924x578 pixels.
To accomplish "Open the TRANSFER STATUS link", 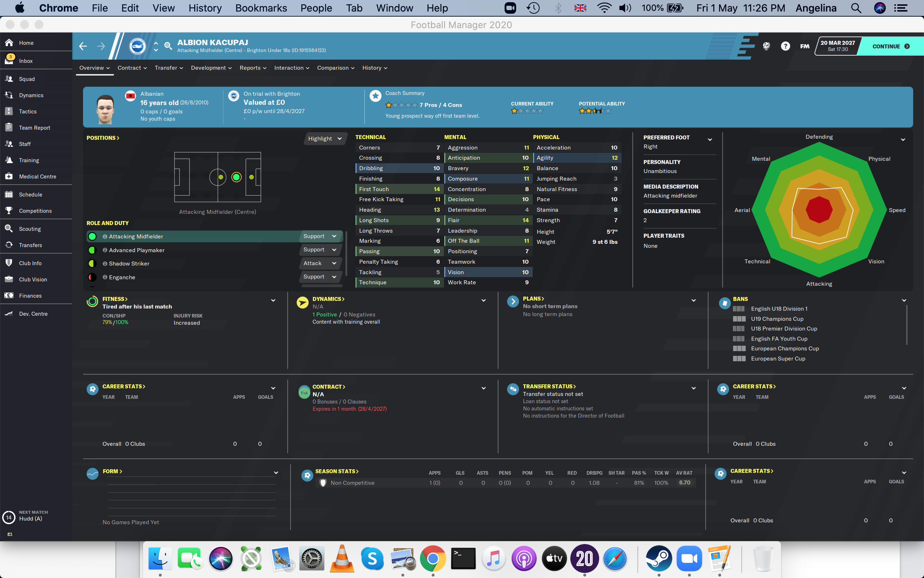I will click(x=549, y=387).
